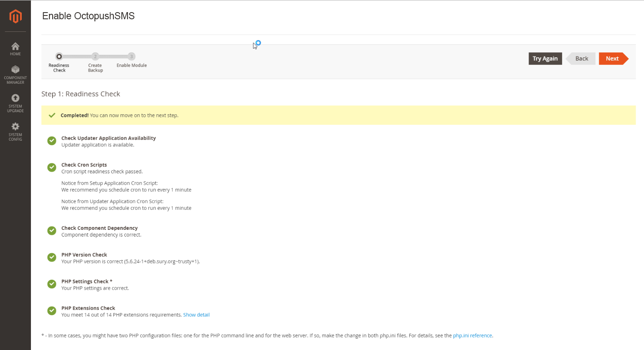Click 'Your PHP settings are correct.' text
The height and width of the screenshot is (350, 644).
tap(95, 288)
